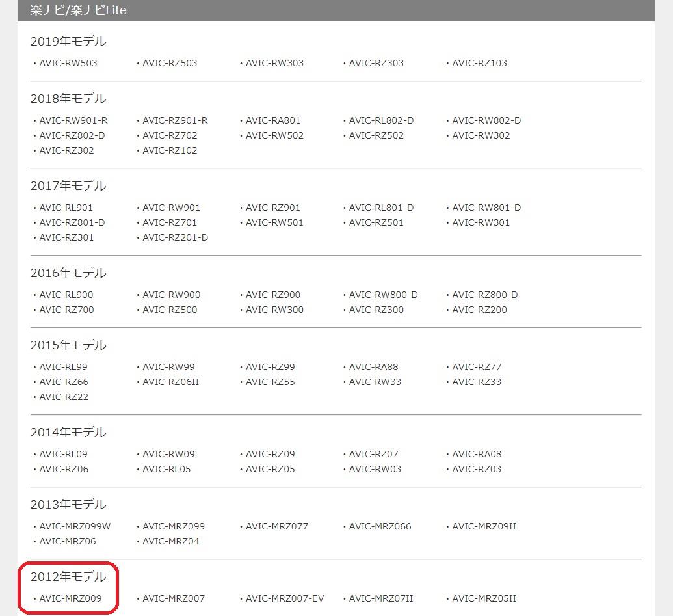Click model AVIC-RW03
673x616 pixels.
[375, 469]
